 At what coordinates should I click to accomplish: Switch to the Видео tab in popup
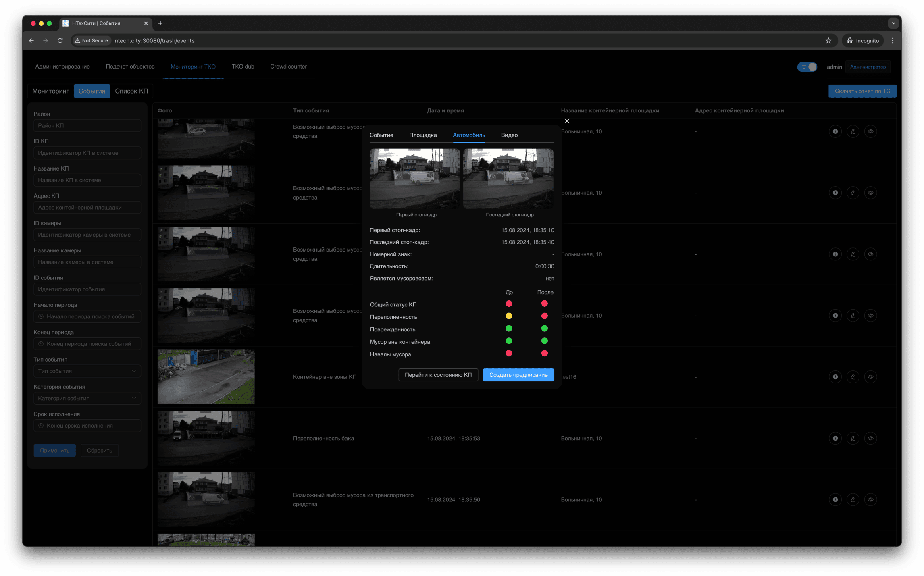[x=509, y=135]
